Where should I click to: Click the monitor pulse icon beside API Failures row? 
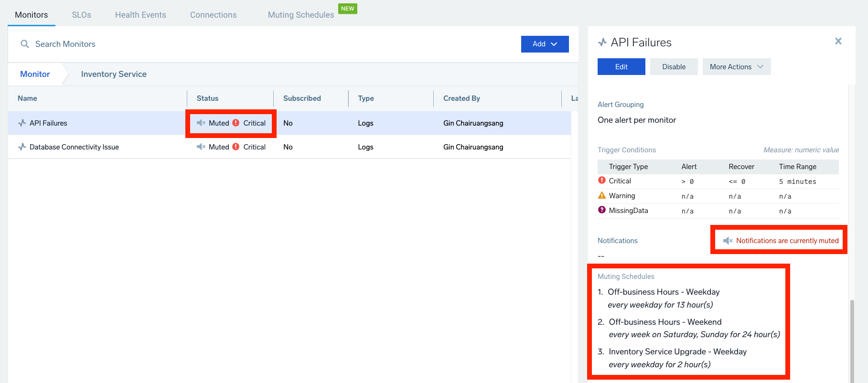click(x=22, y=123)
